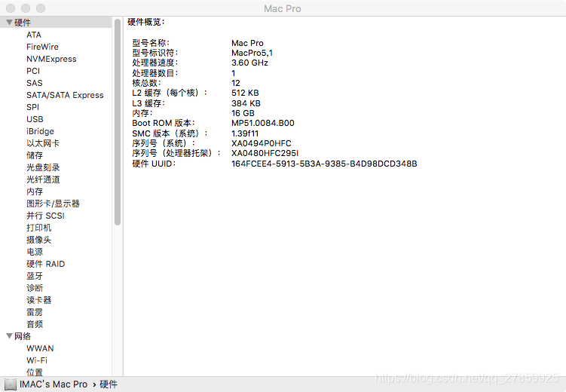Click the sidebar vertical scrollbar

[x=118, y=122]
